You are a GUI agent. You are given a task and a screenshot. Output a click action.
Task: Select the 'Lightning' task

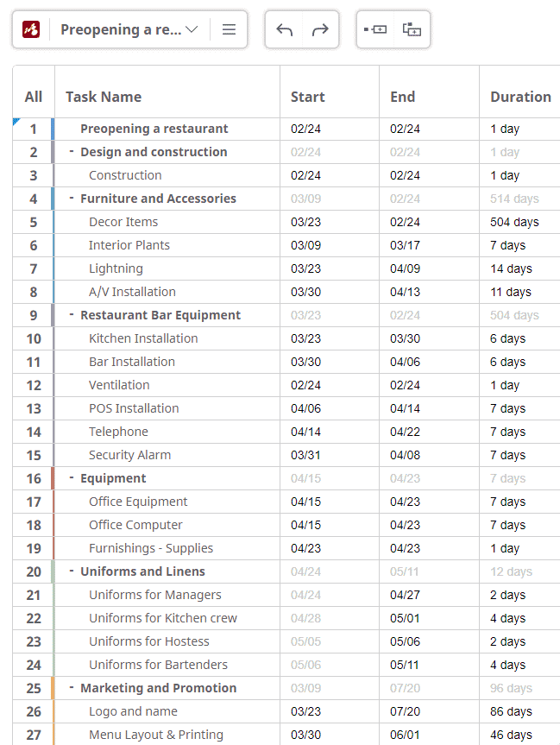point(116,268)
